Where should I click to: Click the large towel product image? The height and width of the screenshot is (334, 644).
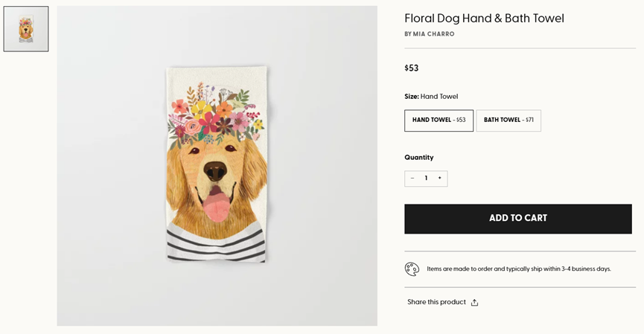217,166
